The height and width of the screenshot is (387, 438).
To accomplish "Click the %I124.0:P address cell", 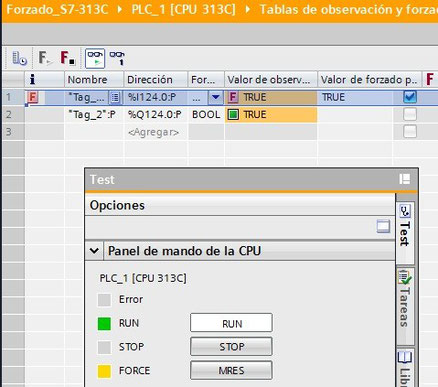I will [x=156, y=97].
